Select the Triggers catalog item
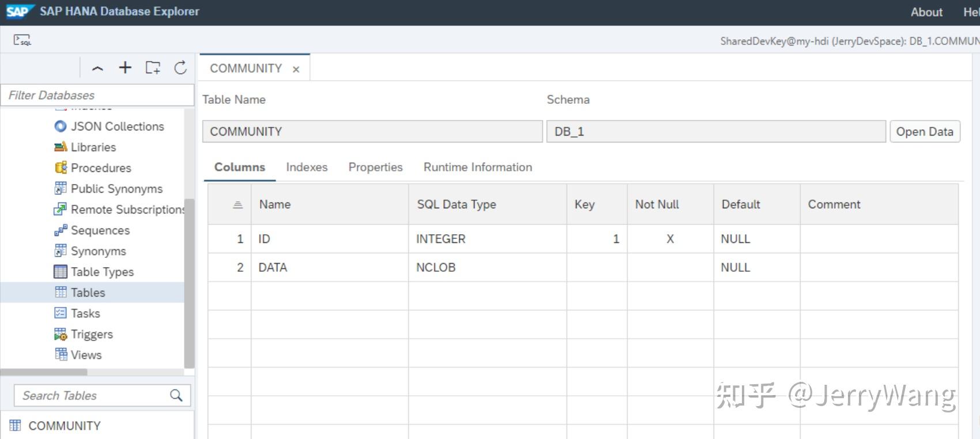This screenshot has width=980, height=439. (x=84, y=334)
